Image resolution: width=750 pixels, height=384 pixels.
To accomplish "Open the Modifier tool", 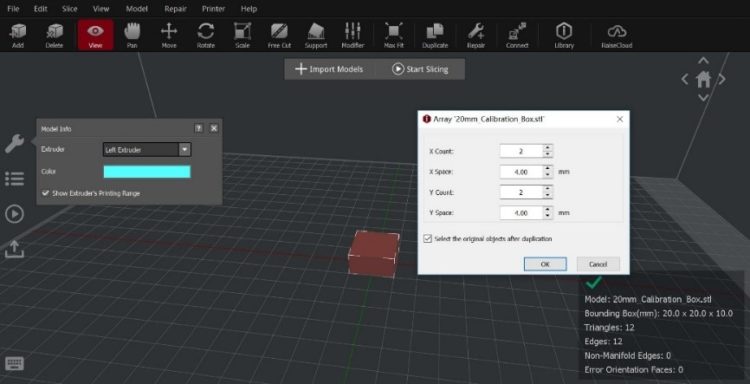I will coord(353,35).
